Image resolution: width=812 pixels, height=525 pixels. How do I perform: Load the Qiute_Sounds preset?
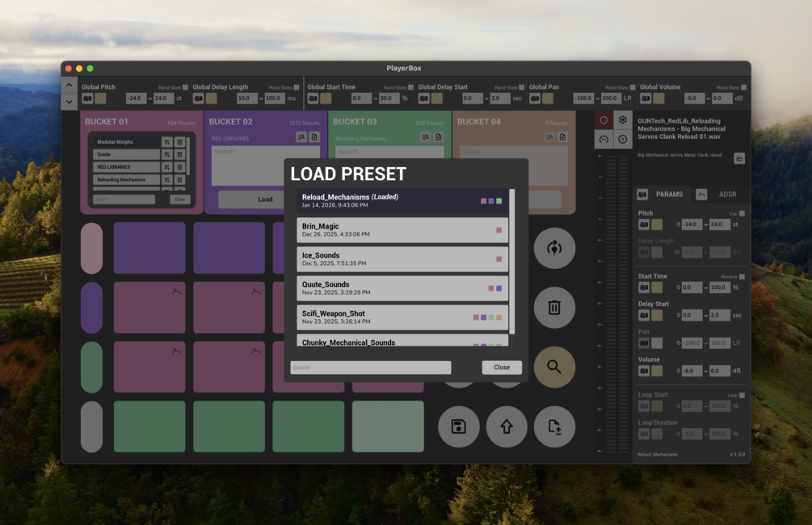402,288
